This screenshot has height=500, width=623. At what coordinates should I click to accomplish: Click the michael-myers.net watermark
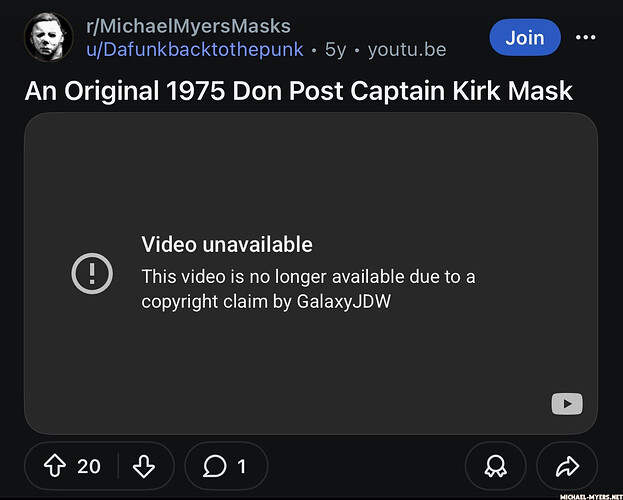pyautogui.click(x=591, y=496)
